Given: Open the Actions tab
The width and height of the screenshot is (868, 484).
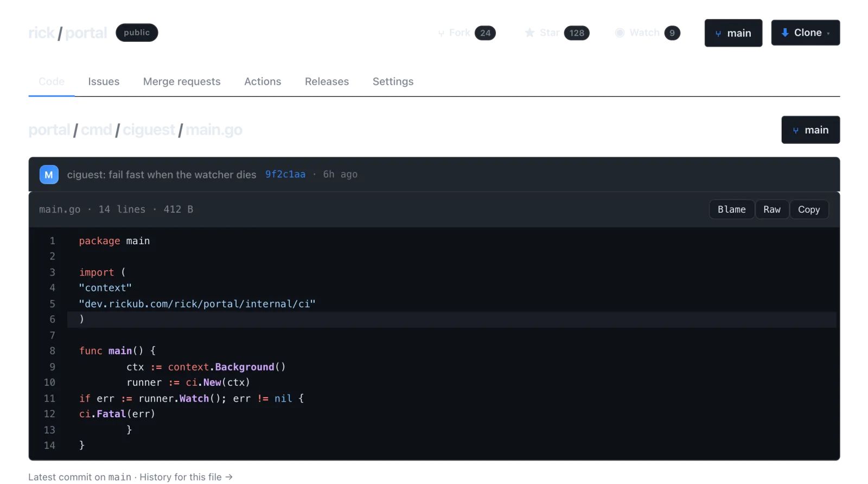Looking at the screenshot, I should 263,81.
